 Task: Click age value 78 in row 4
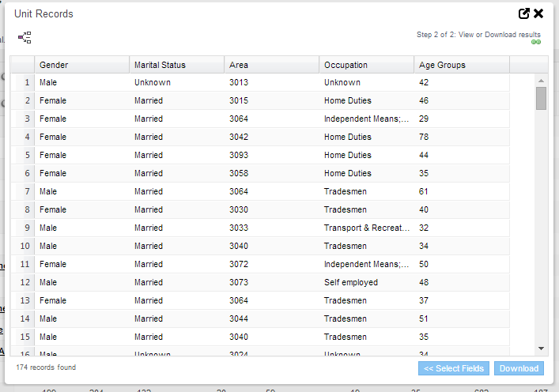(424, 137)
